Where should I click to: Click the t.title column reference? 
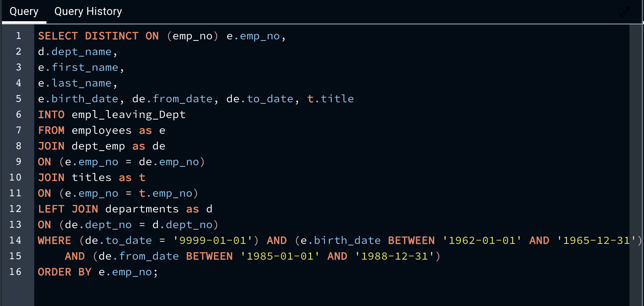pos(330,99)
